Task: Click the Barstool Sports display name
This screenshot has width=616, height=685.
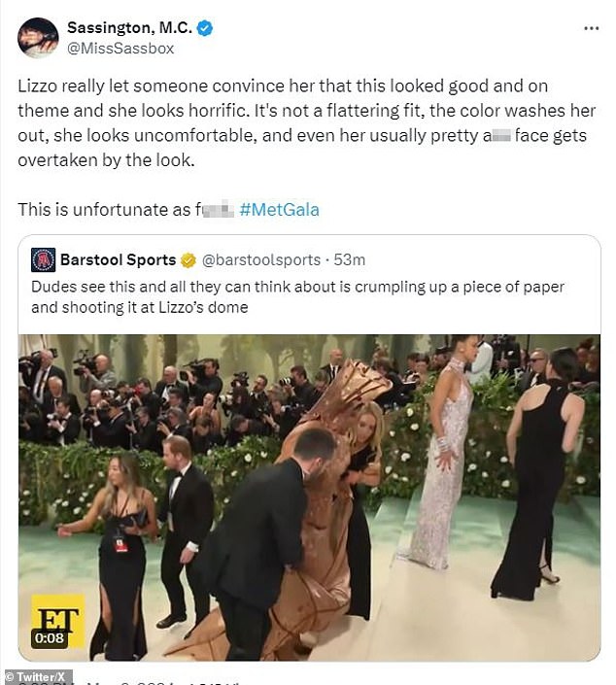Action: (118, 260)
